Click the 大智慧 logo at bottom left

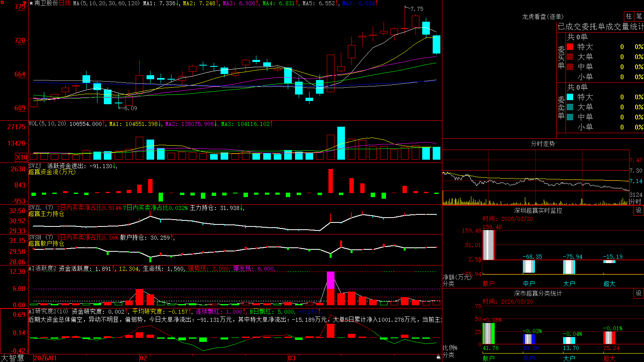[12, 358]
